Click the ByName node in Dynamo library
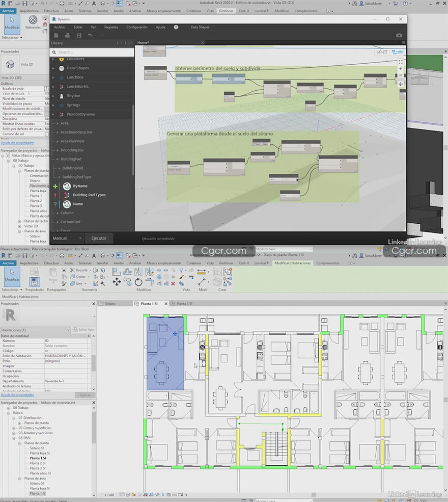 tap(80, 186)
